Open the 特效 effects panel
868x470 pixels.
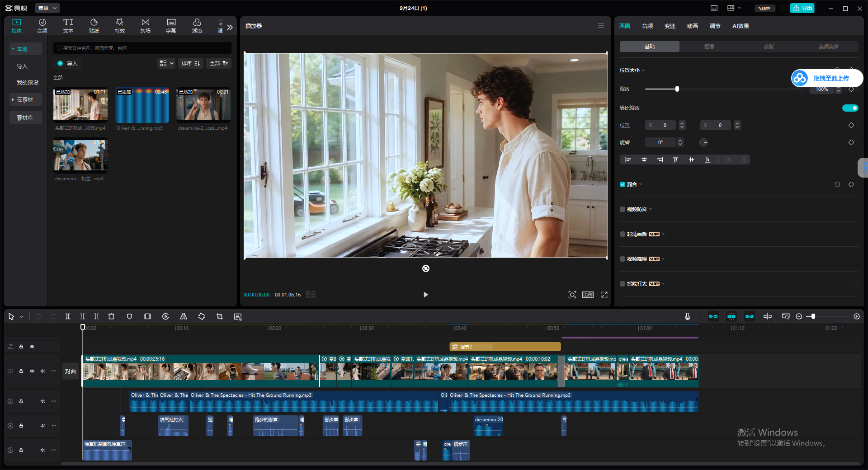119,26
